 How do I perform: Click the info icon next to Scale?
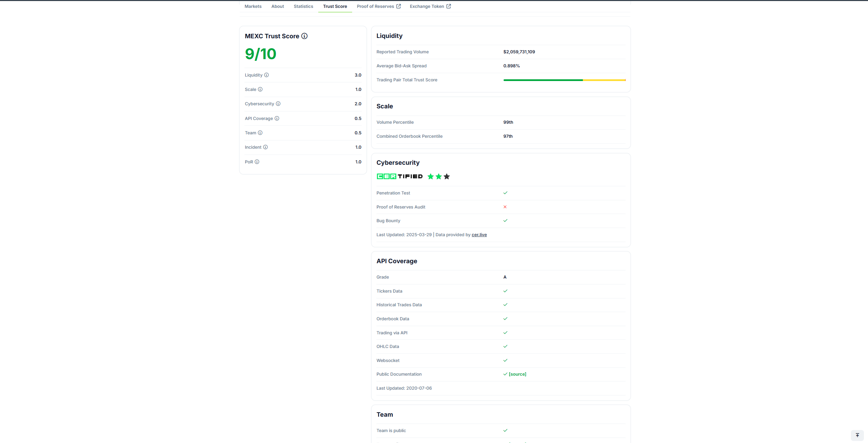point(260,89)
